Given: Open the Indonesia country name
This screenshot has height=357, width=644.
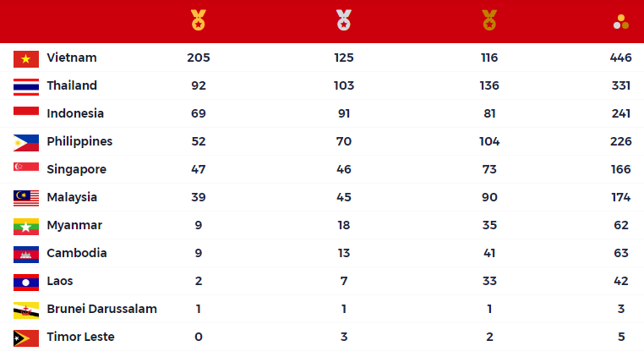Looking at the screenshot, I should pos(75,113).
